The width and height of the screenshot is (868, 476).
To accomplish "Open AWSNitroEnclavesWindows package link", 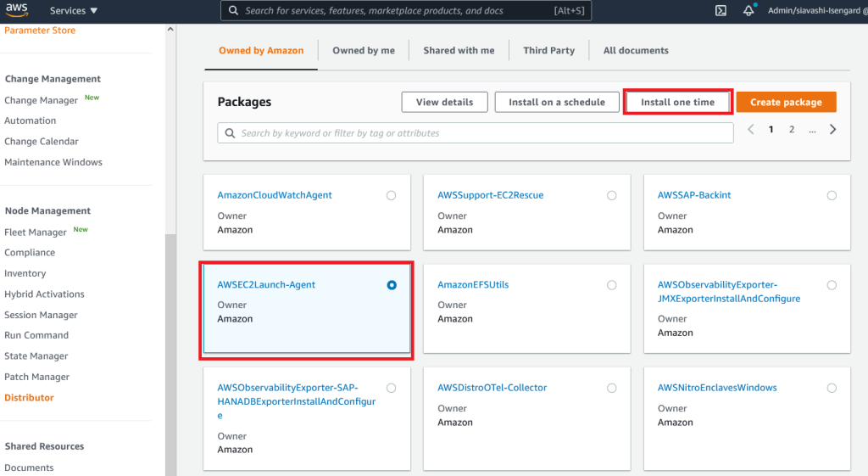I will point(717,388).
